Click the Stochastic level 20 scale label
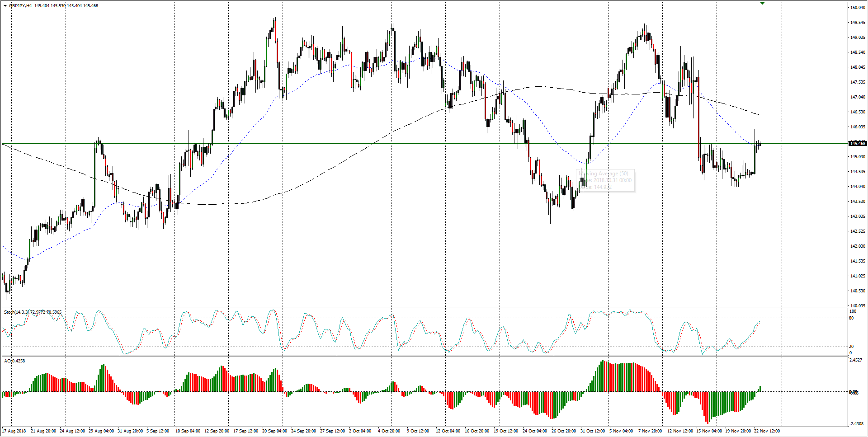The image size is (868, 437). point(852,347)
